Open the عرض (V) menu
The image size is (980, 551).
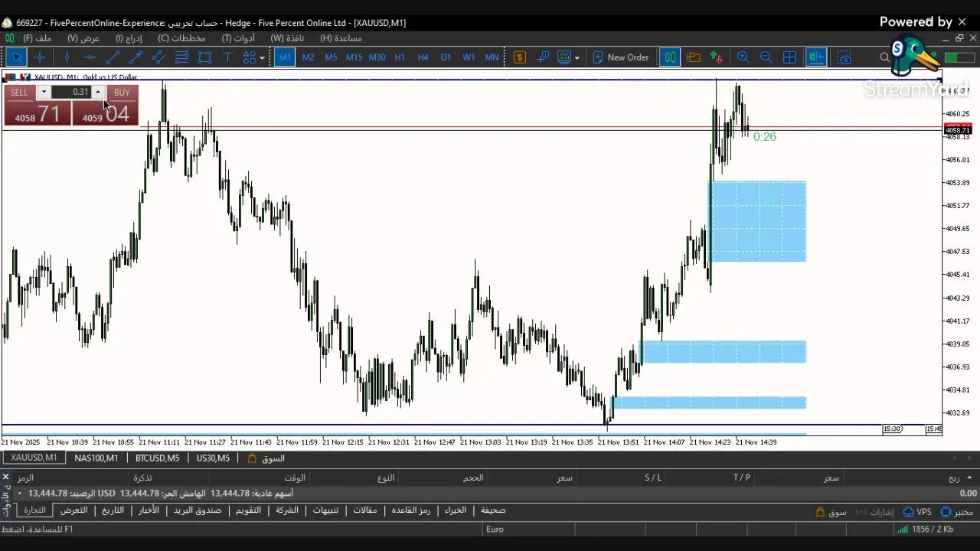tap(83, 38)
